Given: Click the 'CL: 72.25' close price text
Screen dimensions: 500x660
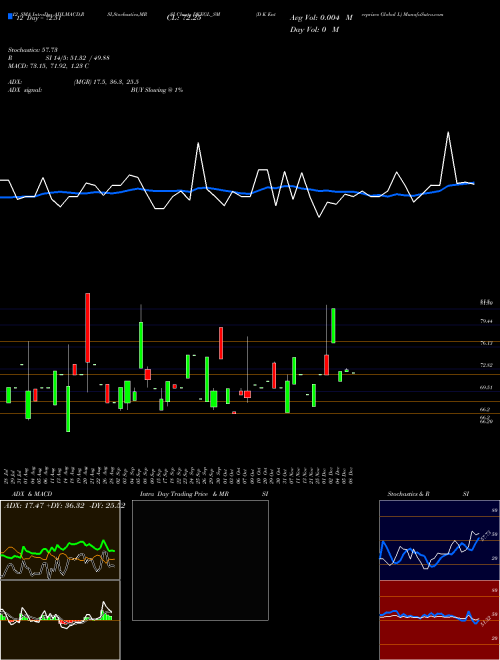Looking at the screenshot, I should 186,19.
